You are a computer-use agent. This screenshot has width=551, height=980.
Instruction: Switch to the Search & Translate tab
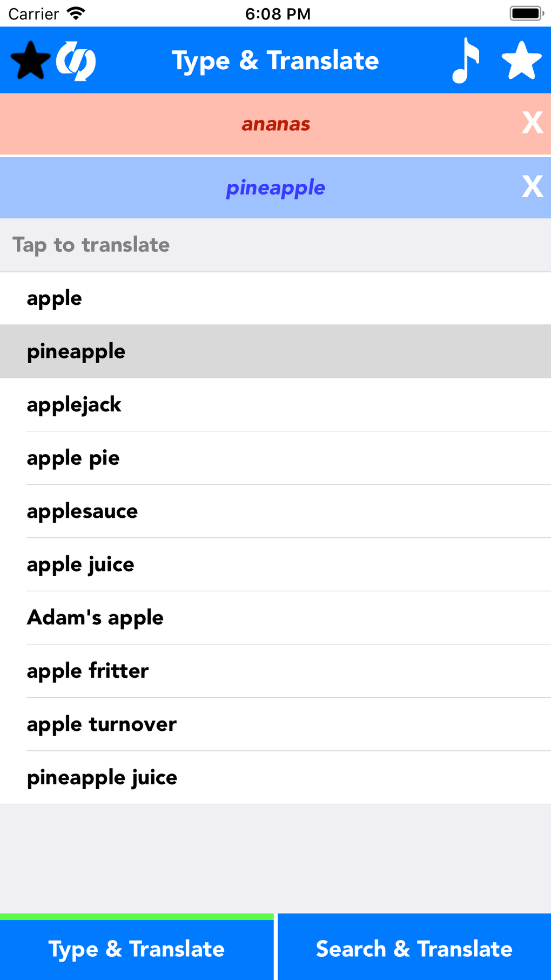coord(413,949)
